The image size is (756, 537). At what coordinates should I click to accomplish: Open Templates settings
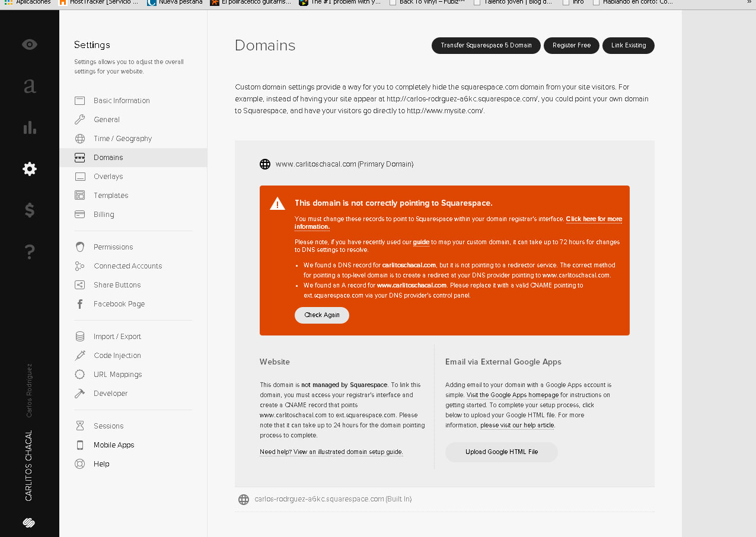click(x=111, y=196)
